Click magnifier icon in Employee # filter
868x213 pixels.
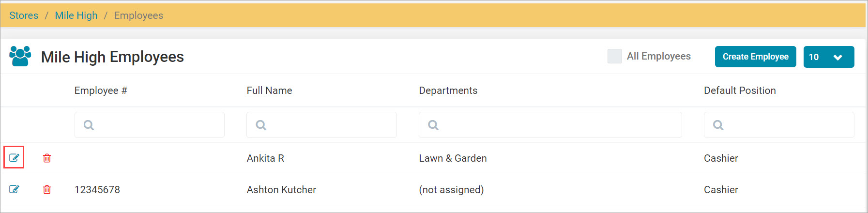coord(89,125)
